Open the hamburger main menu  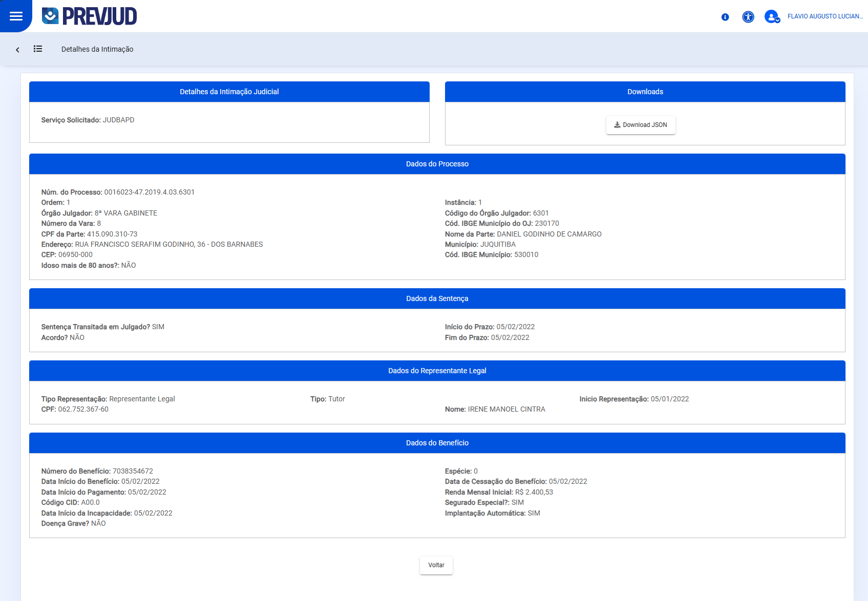16,16
